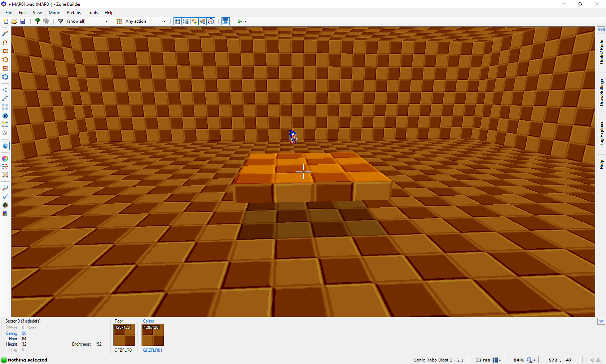Click the green tree icon in the toolbar

(37, 21)
